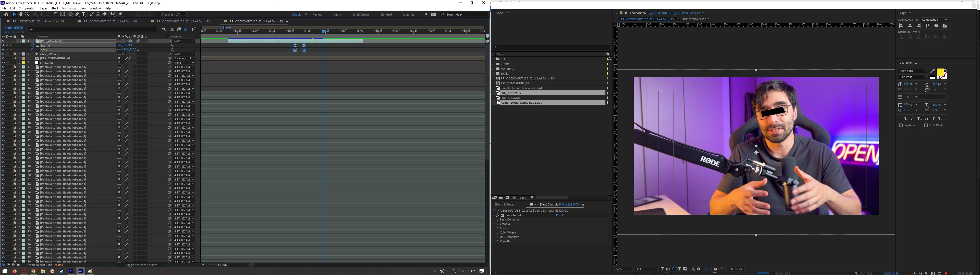
Task: Open the 50% magnification dropdown
Action: (623, 269)
